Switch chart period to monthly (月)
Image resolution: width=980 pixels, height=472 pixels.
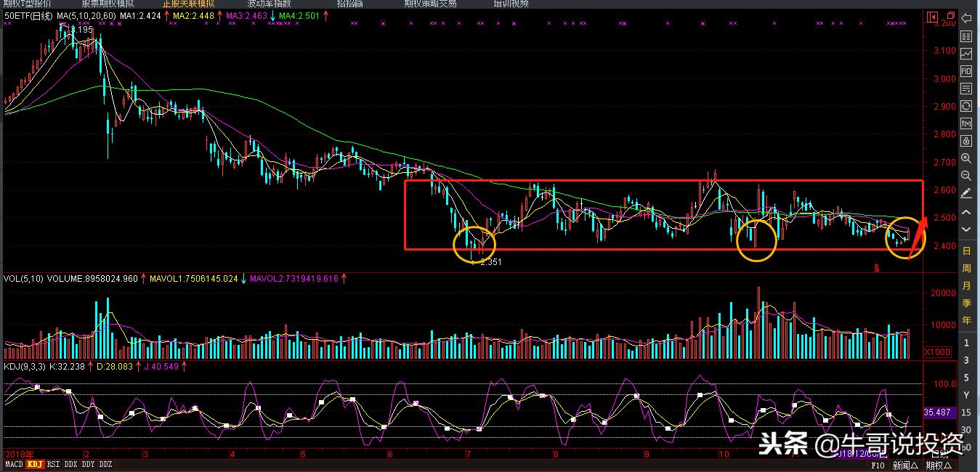tap(966, 285)
